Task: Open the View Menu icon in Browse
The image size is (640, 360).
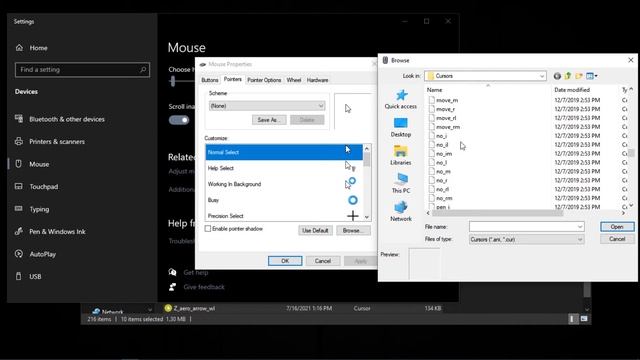Action: pyautogui.click(x=591, y=76)
